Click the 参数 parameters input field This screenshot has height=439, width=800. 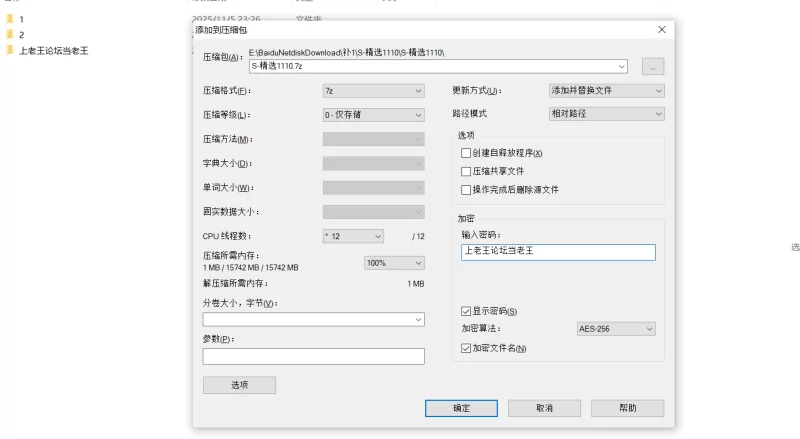pyautogui.click(x=313, y=356)
